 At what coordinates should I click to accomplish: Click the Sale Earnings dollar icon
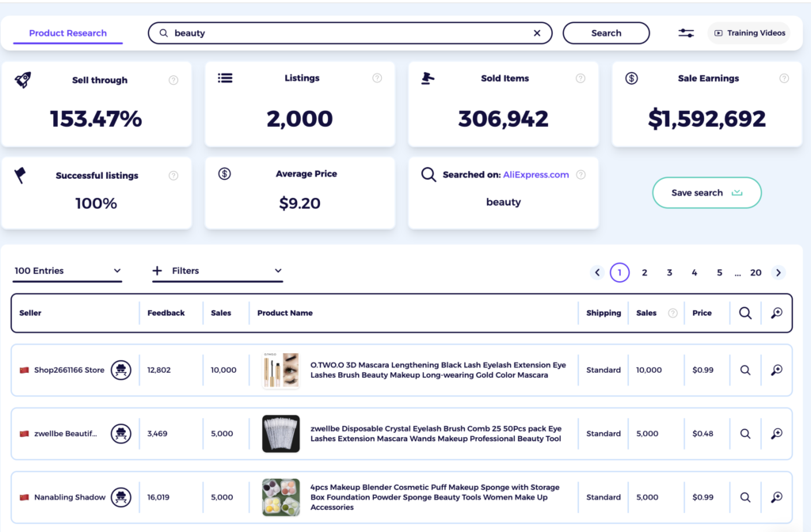point(632,78)
